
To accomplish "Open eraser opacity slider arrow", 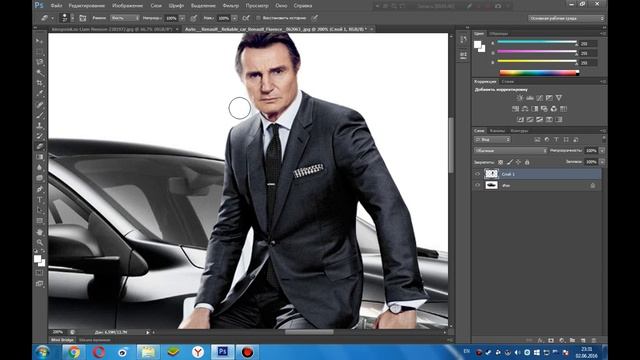I will point(182,18).
